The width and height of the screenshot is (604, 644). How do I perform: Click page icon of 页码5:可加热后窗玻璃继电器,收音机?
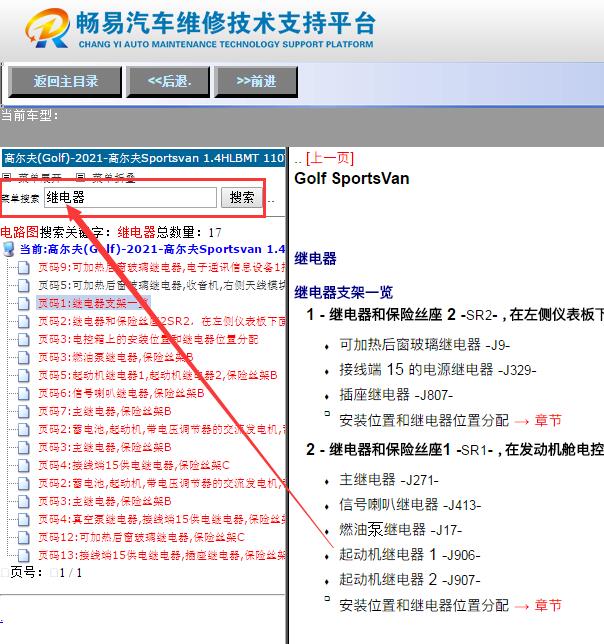[24, 285]
